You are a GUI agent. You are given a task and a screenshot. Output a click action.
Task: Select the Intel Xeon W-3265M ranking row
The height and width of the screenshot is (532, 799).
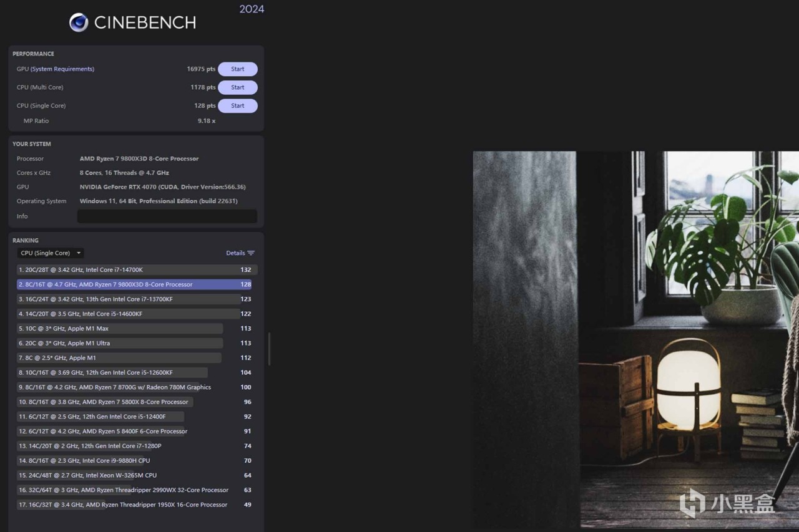(137, 475)
